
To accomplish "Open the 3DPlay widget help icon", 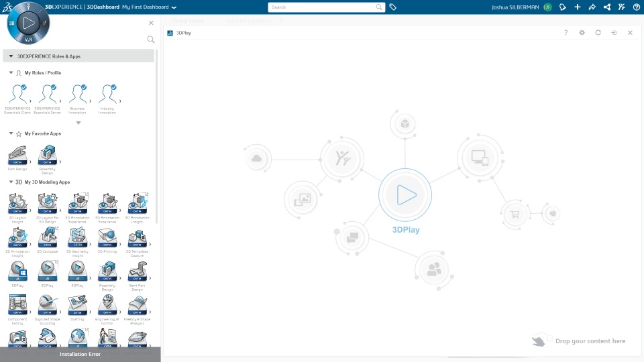I will click(x=566, y=33).
